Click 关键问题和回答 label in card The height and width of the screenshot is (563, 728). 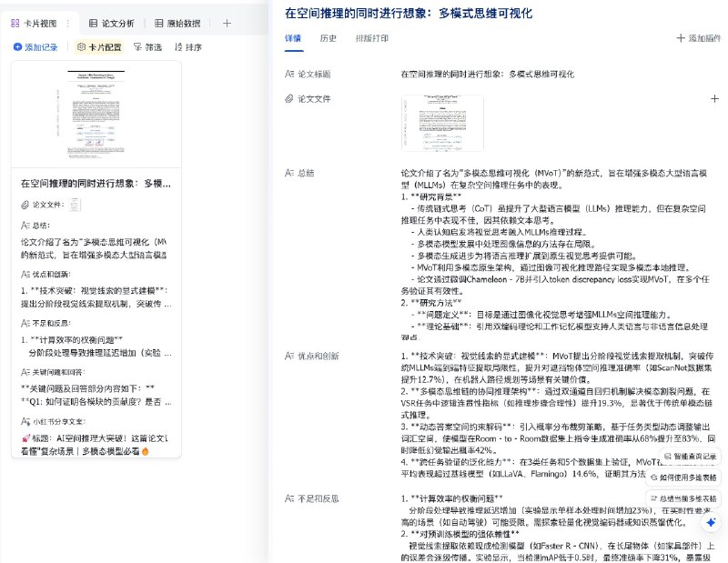tap(54, 372)
